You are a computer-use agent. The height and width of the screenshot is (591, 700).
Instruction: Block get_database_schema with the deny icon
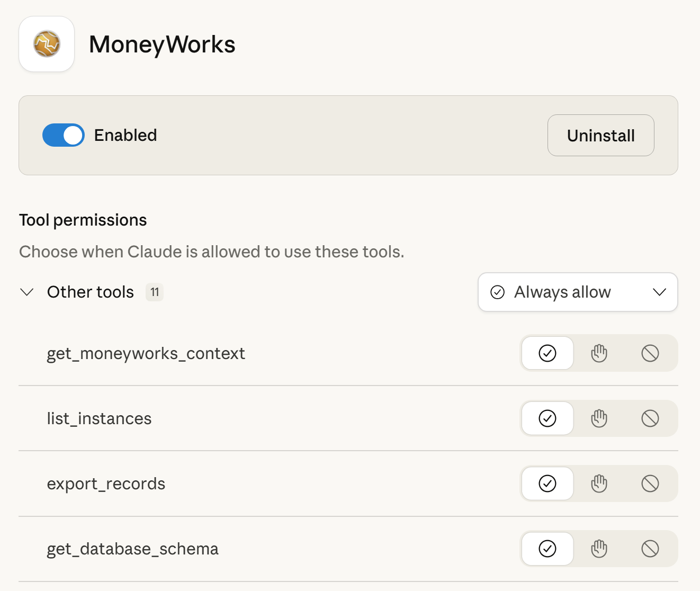click(x=650, y=549)
